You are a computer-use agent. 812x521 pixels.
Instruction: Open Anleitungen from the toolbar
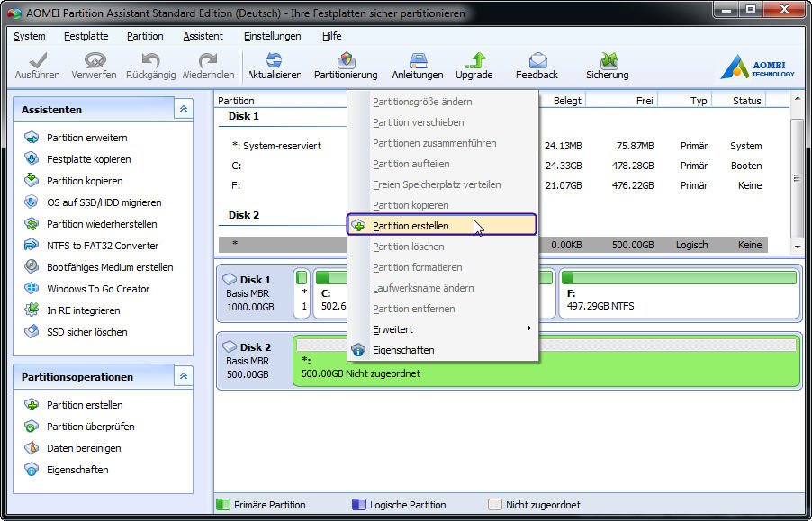pos(418,60)
